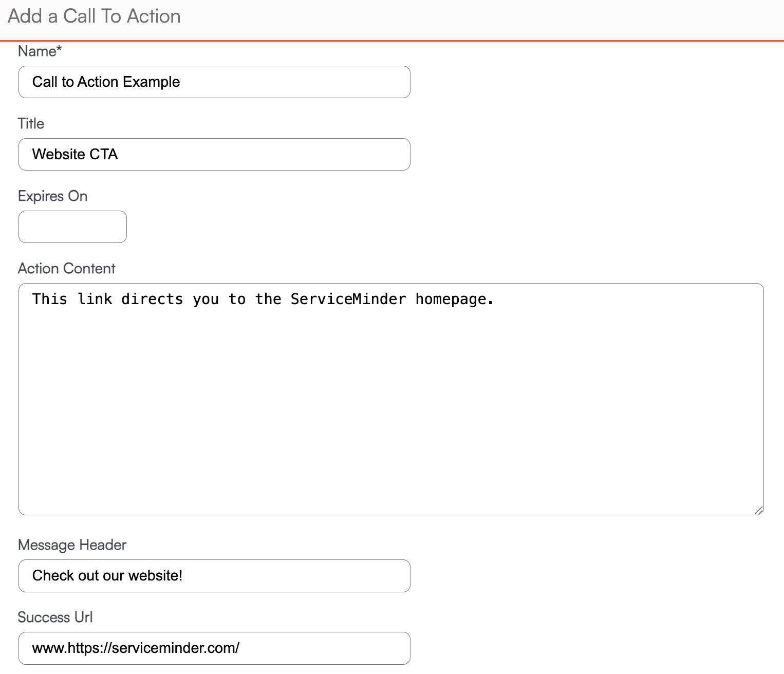Click the empty Expires On date field
This screenshot has width=784, height=674.
(72, 227)
